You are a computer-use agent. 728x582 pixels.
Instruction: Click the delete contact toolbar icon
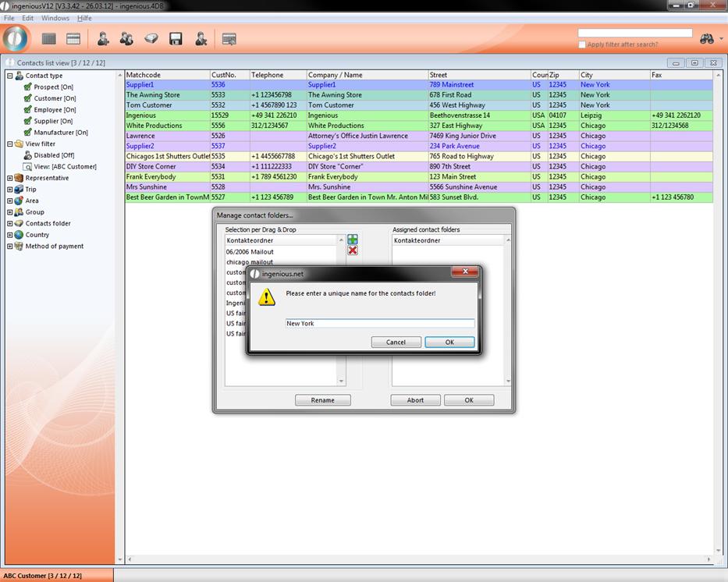201,39
